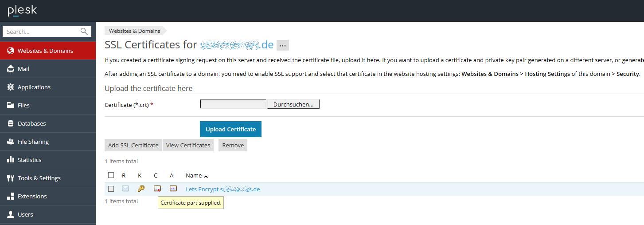
Task: Click the Databases icon in sidebar
Action: pos(11,123)
